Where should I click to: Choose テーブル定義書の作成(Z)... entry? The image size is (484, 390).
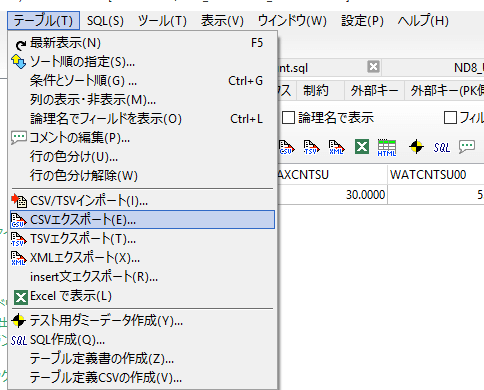[143, 359]
